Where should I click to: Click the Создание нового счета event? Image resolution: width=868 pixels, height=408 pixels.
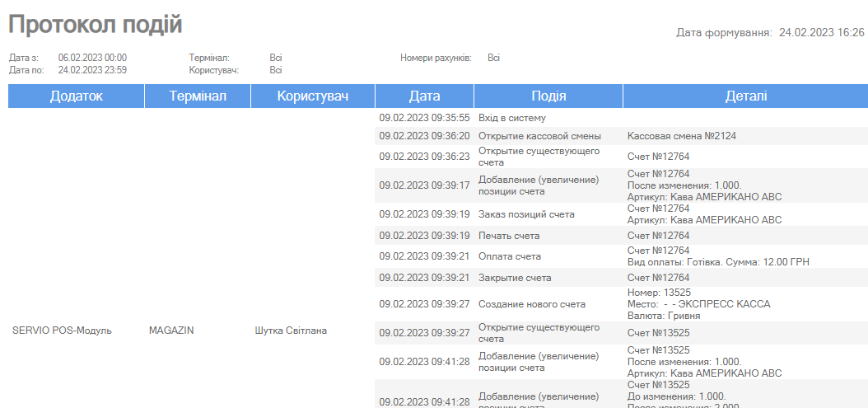(532, 304)
